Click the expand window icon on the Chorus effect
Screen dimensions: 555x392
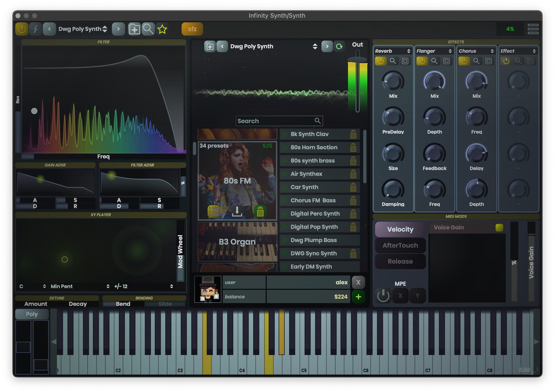[x=489, y=61]
